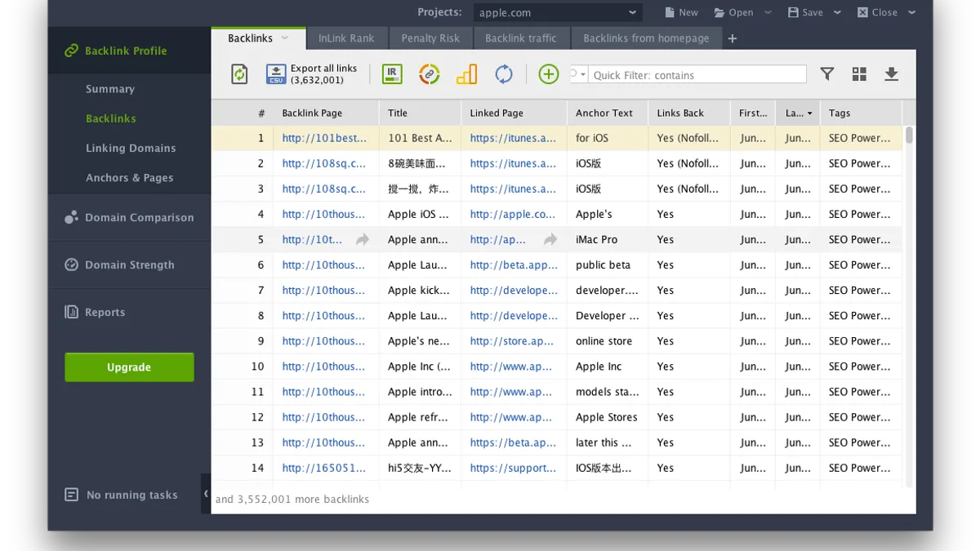
Task: Click the grid workspace layout icon
Action: [x=859, y=74]
